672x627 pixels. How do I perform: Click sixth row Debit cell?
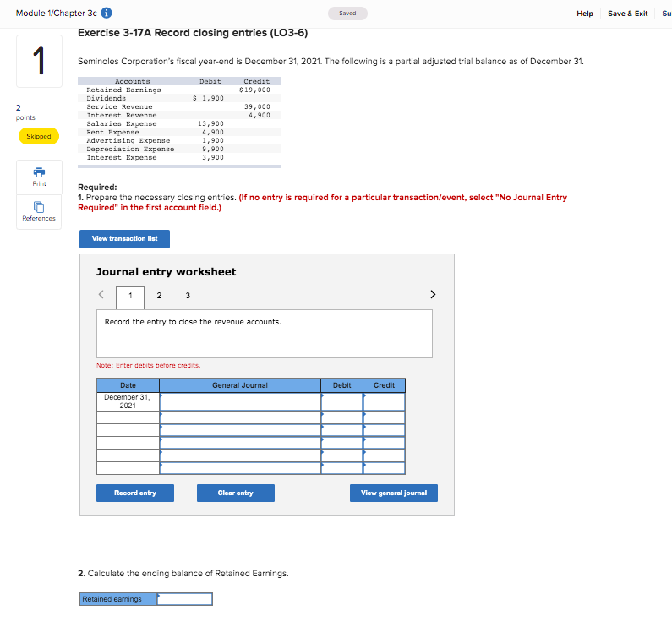click(342, 468)
